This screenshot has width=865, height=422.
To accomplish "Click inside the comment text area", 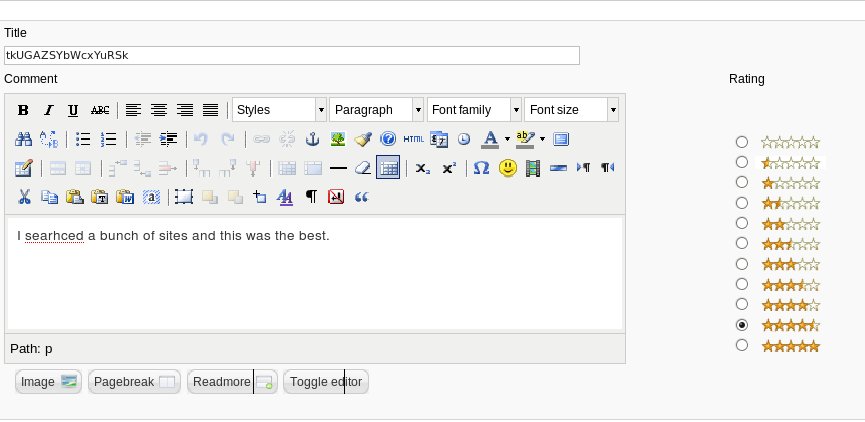I will 315,274.
